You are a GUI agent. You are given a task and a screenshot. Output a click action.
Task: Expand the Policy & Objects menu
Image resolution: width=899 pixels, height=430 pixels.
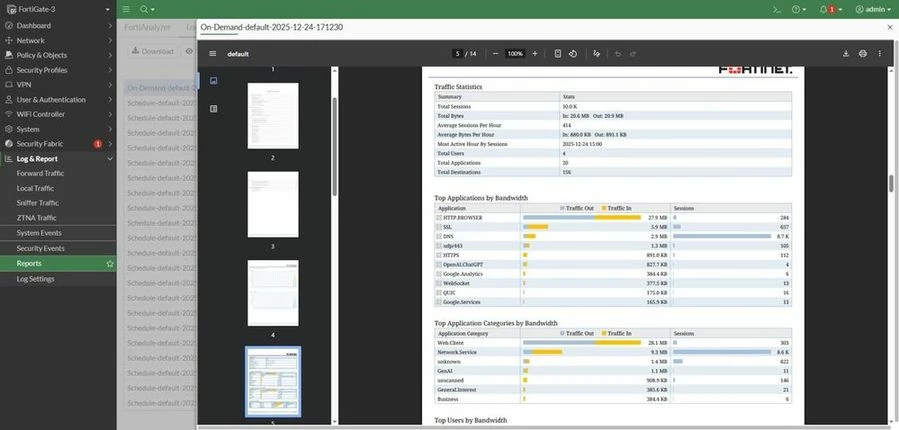[x=58, y=55]
